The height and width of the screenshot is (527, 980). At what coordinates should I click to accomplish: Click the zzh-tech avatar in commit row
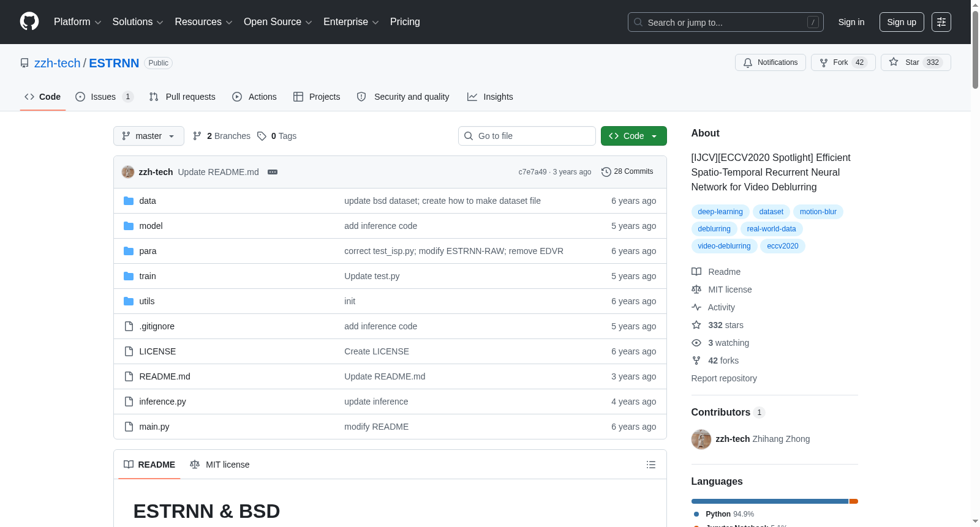click(x=128, y=172)
